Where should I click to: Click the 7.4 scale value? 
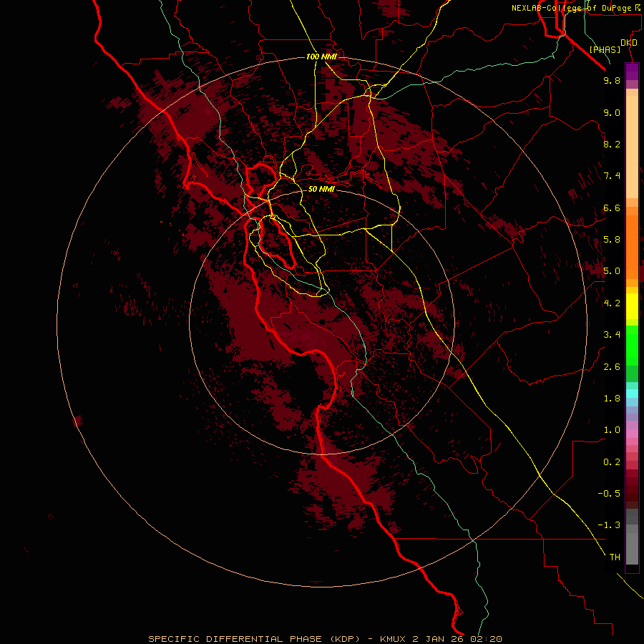(x=612, y=176)
